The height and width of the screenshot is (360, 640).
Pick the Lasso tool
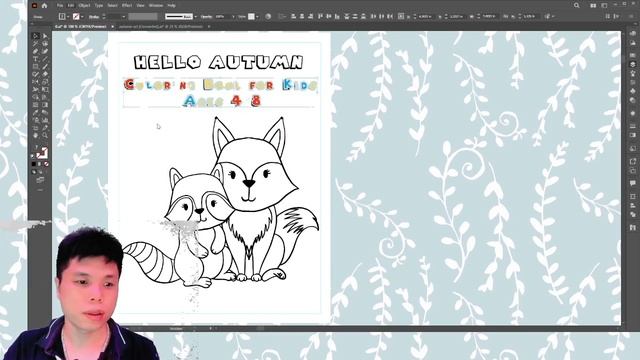(45, 44)
